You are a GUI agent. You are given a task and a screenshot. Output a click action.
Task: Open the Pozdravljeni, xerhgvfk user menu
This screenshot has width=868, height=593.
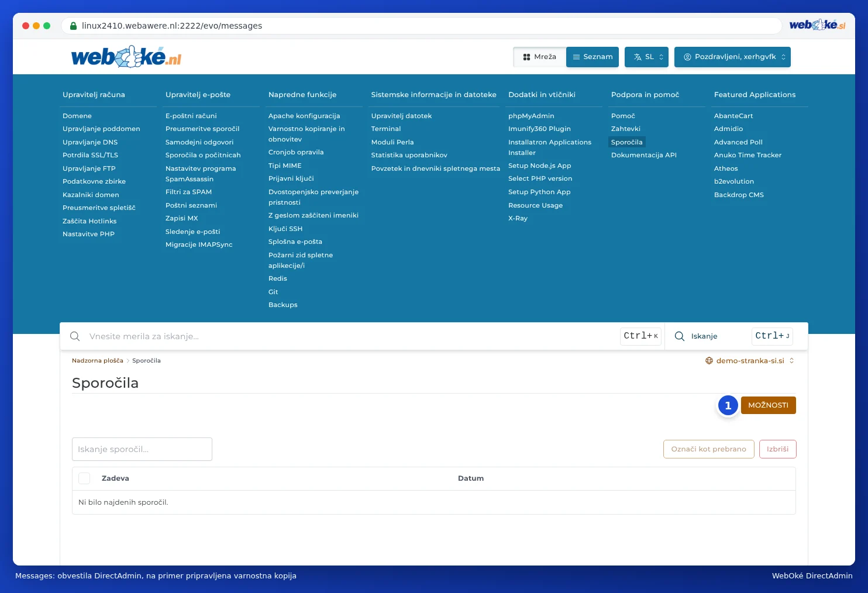(x=732, y=57)
